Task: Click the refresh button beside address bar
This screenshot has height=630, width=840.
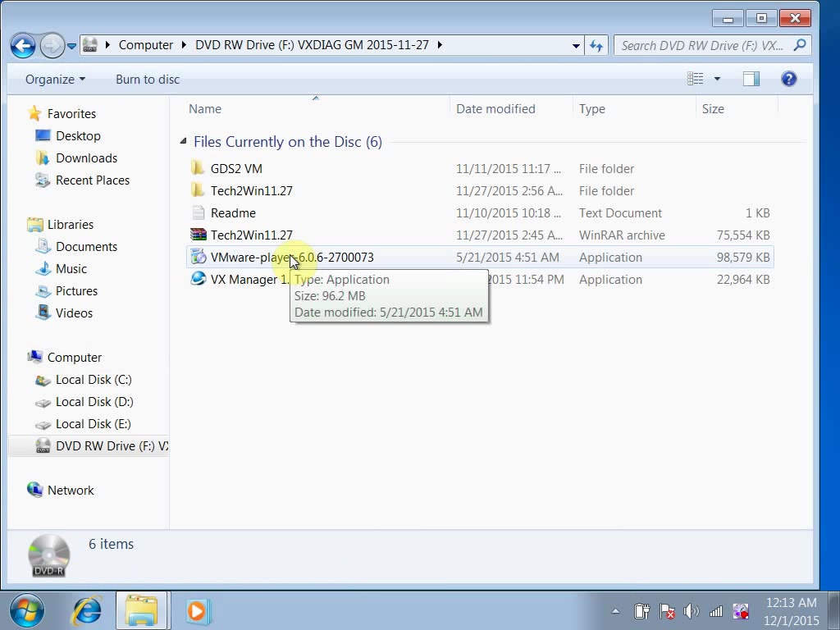Action: click(x=596, y=46)
